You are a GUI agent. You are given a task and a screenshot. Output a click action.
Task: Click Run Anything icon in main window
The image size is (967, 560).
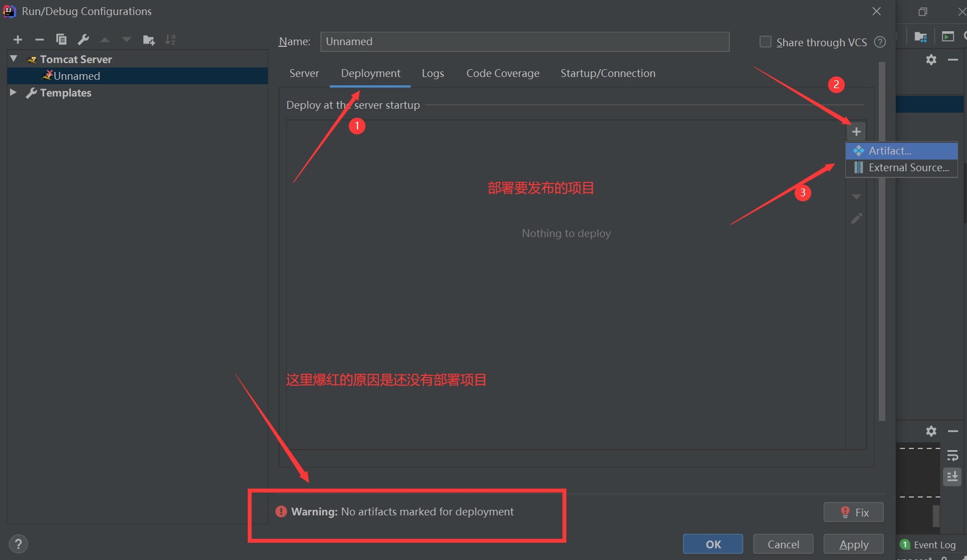click(948, 37)
